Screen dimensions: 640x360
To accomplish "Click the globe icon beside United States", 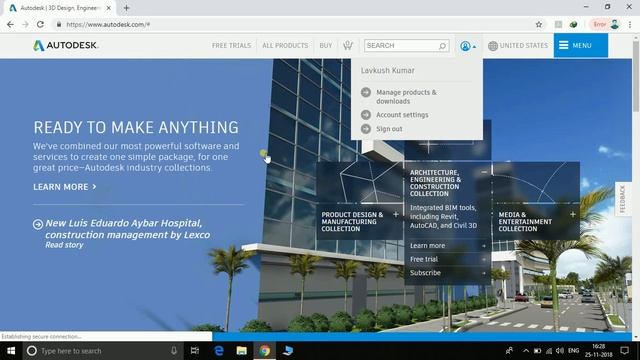I will click(493, 46).
